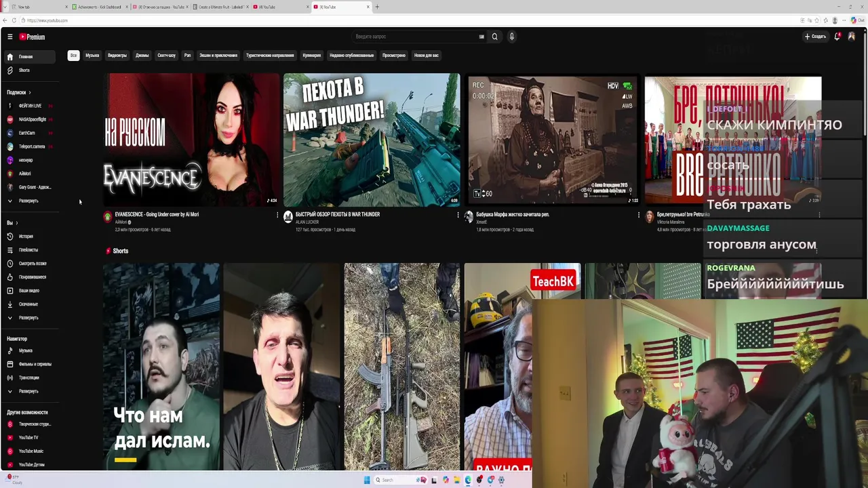The width and height of the screenshot is (868, 488).
Task: Select the Все filter chip
Action: click(x=73, y=56)
